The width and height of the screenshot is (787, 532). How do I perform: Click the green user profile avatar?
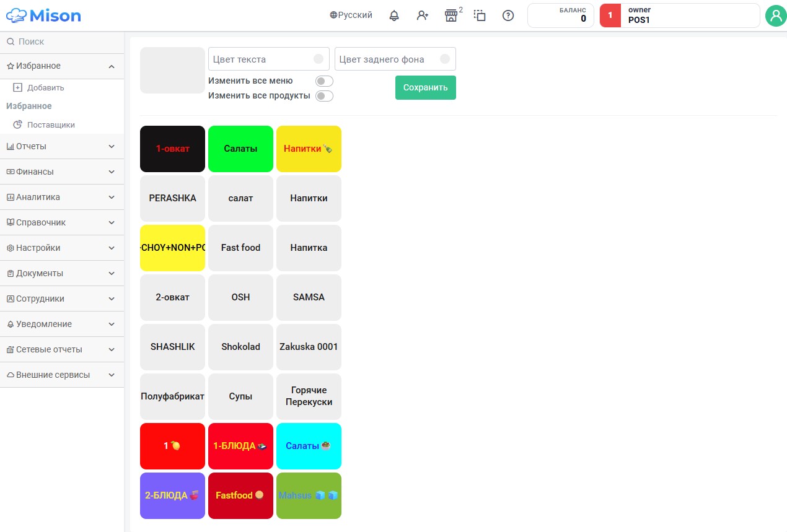pyautogui.click(x=776, y=15)
